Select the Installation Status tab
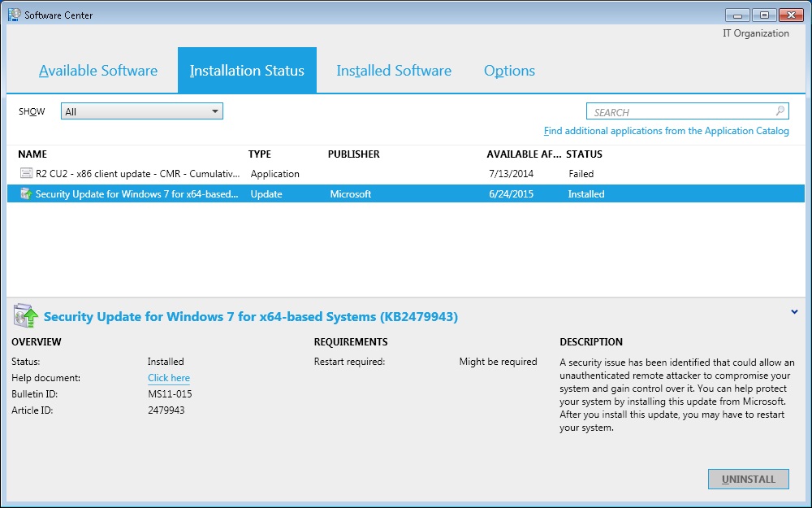This screenshot has width=812, height=508. coord(247,71)
